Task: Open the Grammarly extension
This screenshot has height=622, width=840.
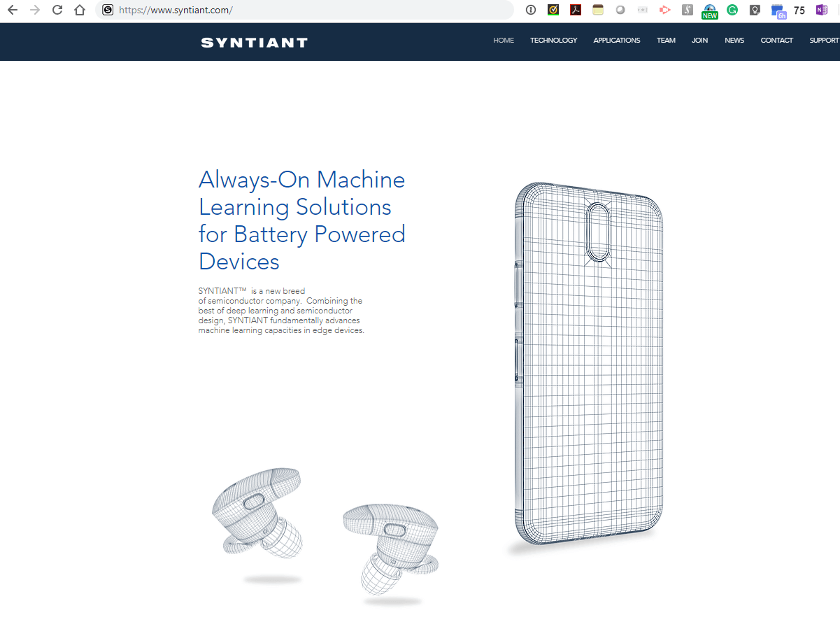Action: [732, 10]
